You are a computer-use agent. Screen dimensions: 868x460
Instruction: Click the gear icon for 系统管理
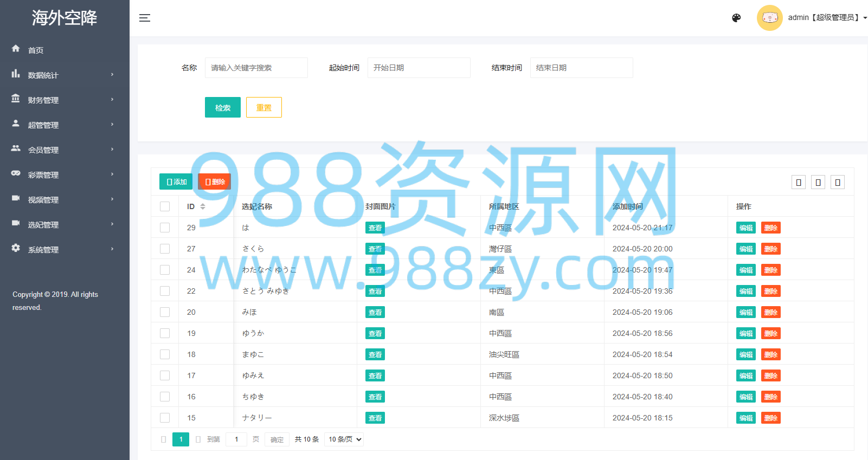coord(16,248)
